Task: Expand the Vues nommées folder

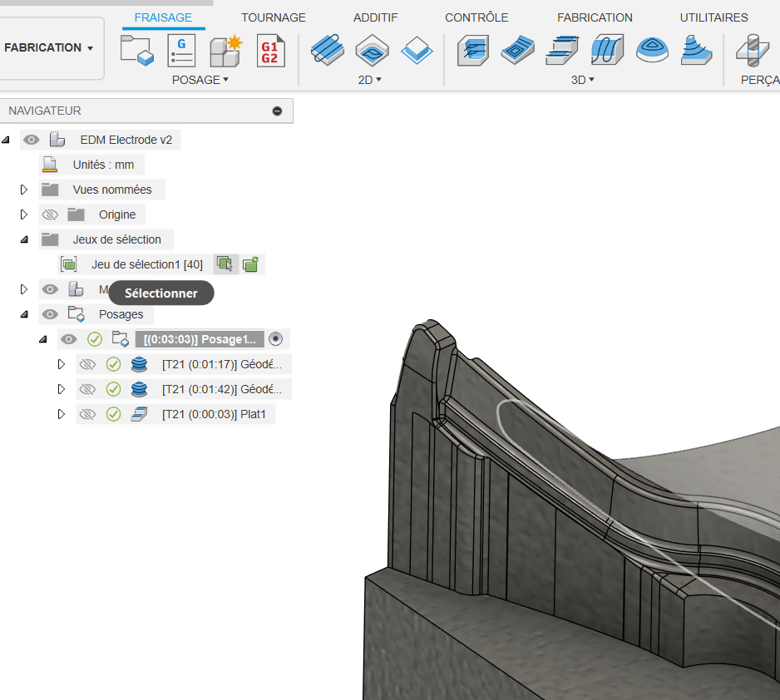Action: coord(24,190)
